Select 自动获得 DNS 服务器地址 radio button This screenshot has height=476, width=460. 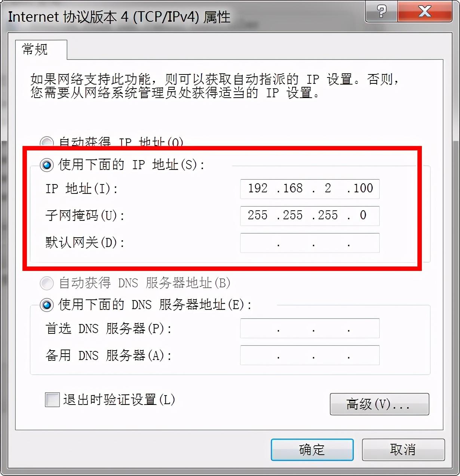[47, 283]
